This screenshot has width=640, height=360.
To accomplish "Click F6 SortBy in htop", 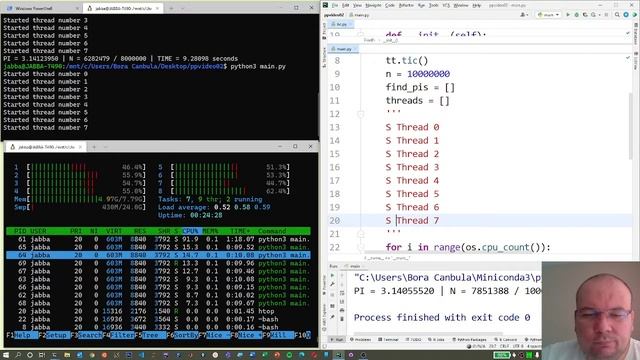I will click(182, 335).
